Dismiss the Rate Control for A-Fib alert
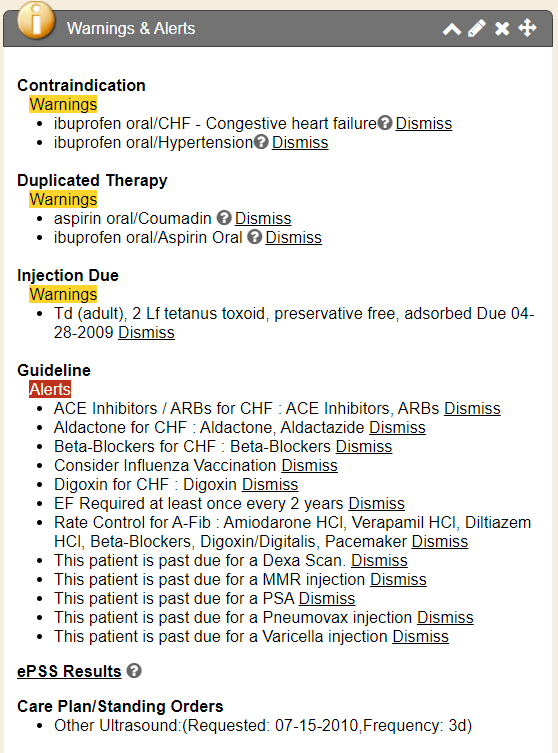The height and width of the screenshot is (753, 558). pyautogui.click(x=439, y=541)
